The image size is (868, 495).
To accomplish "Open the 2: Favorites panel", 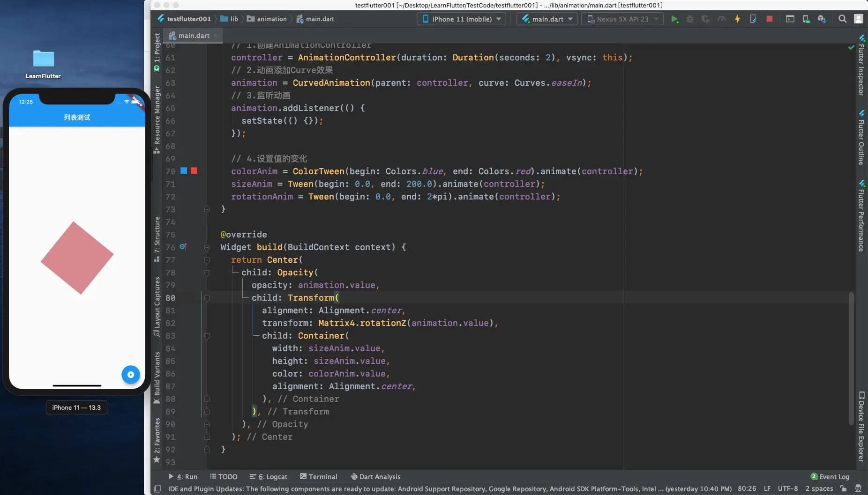I will pyautogui.click(x=157, y=440).
